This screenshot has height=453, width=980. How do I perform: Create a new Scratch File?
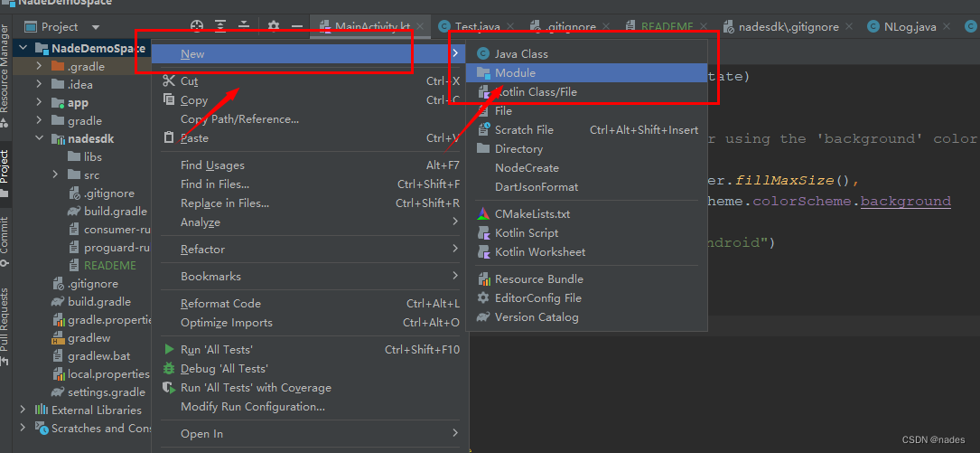pyautogui.click(x=587, y=129)
